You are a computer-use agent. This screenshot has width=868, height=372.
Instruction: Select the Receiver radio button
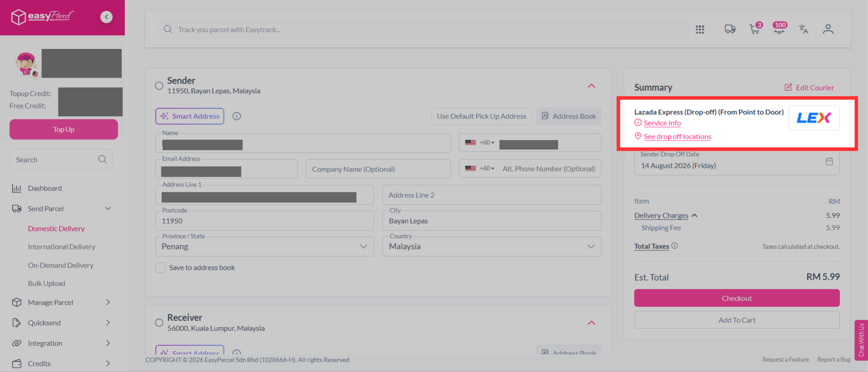159,323
